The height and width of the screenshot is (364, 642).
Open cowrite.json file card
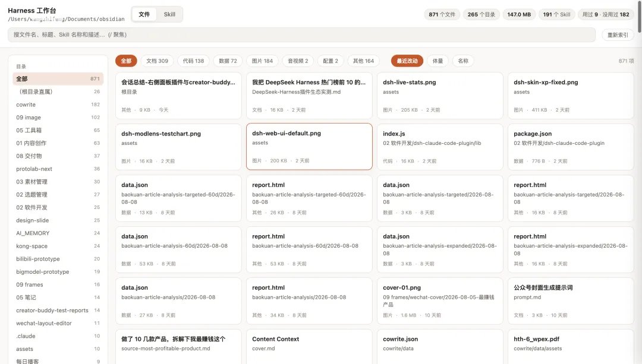[x=440, y=346]
